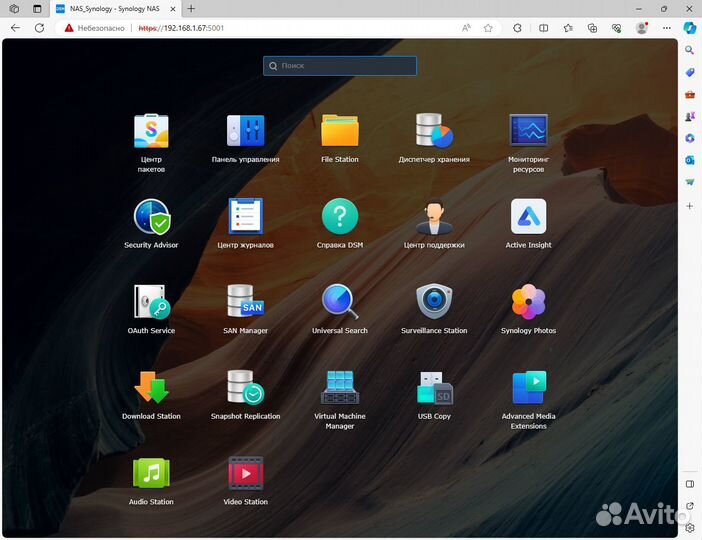This screenshot has height=540, width=702.
Task: Open Security Advisor
Action: coord(151,217)
